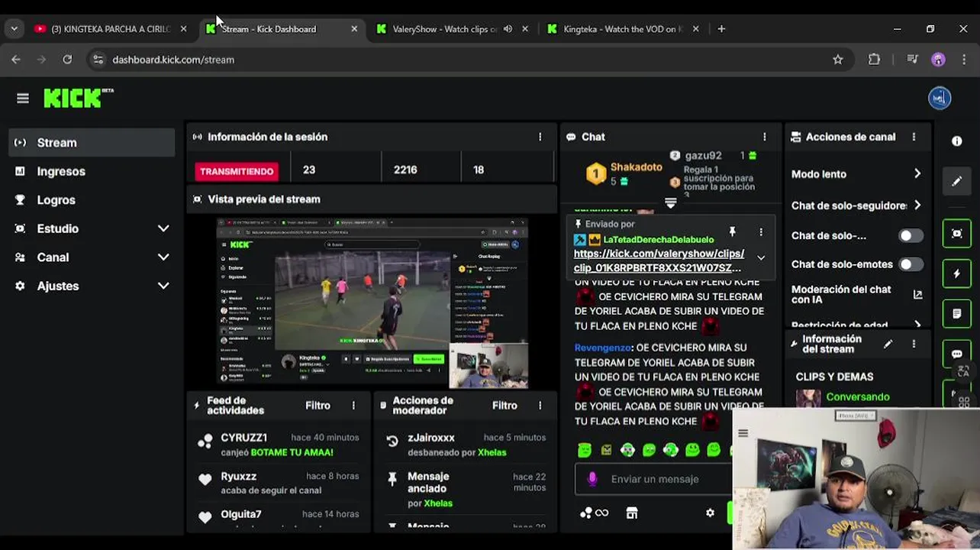Click the note widget icon in right sidebar
This screenshot has height=550, width=980.
[956, 313]
